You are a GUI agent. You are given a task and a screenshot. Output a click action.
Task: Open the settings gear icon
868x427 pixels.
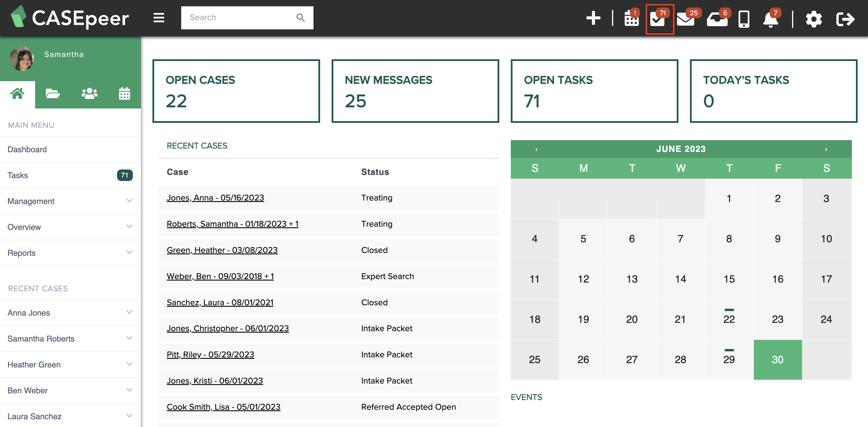tap(813, 19)
